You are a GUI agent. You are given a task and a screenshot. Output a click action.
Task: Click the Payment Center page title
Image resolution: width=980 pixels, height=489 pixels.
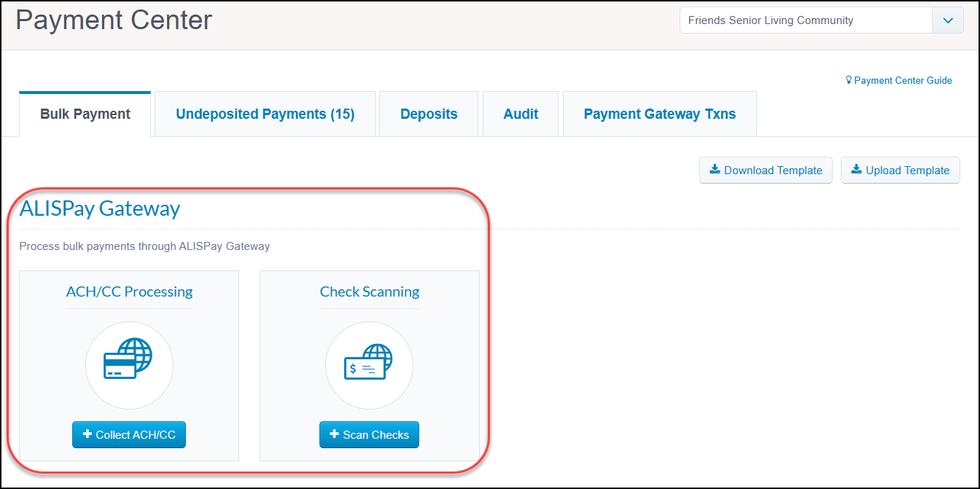pyautogui.click(x=114, y=20)
